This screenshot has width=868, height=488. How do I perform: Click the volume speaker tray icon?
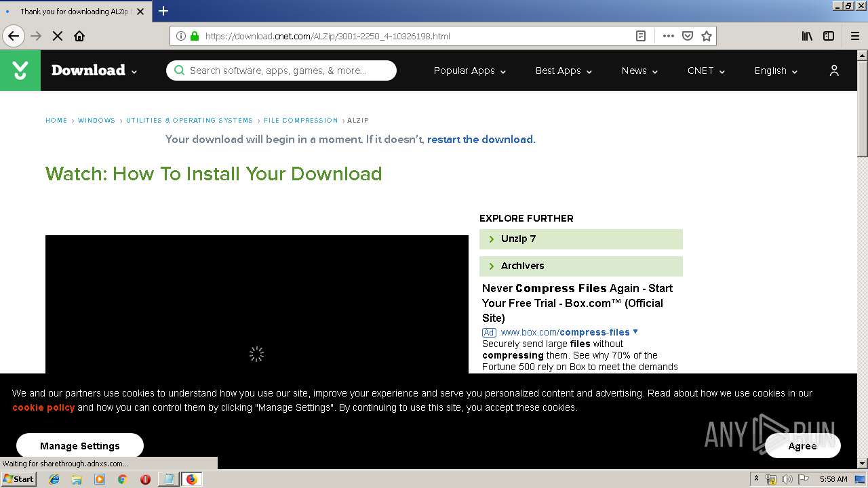point(787,479)
